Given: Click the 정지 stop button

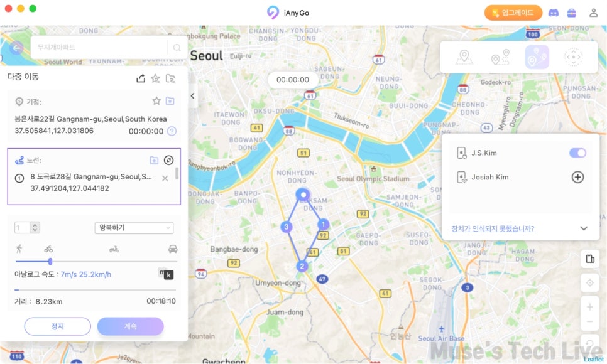Looking at the screenshot, I should coord(57,326).
